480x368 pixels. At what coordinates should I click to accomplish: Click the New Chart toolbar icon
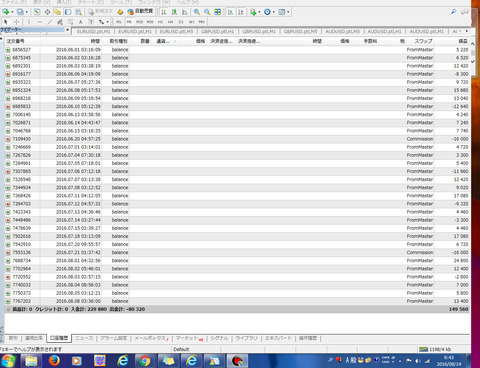click(x=6, y=12)
